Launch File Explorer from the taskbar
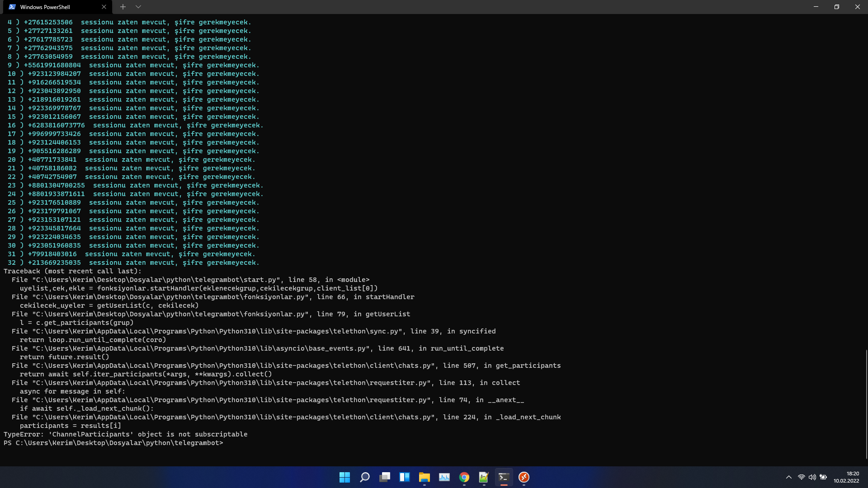The width and height of the screenshot is (868, 488). point(425,477)
